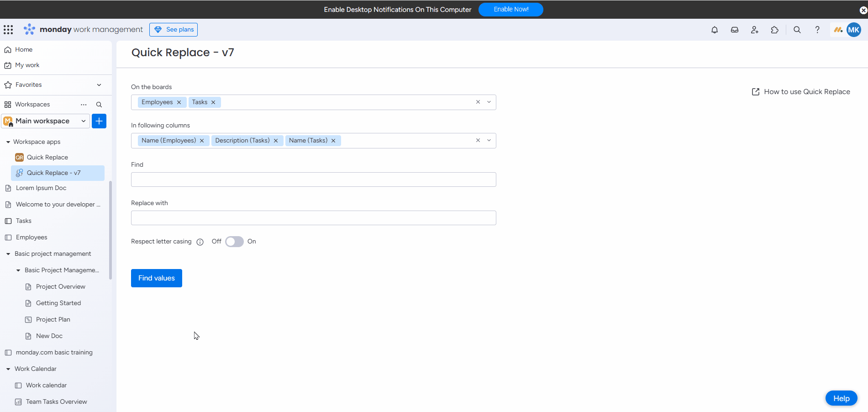Open the notifications bell
Screen dimensions: 868x412
point(715,30)
